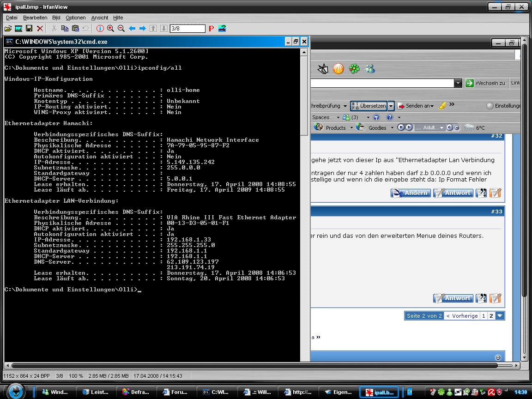
Task: Click the green flower ICQ icon in the browser
Action: (354, 69)
